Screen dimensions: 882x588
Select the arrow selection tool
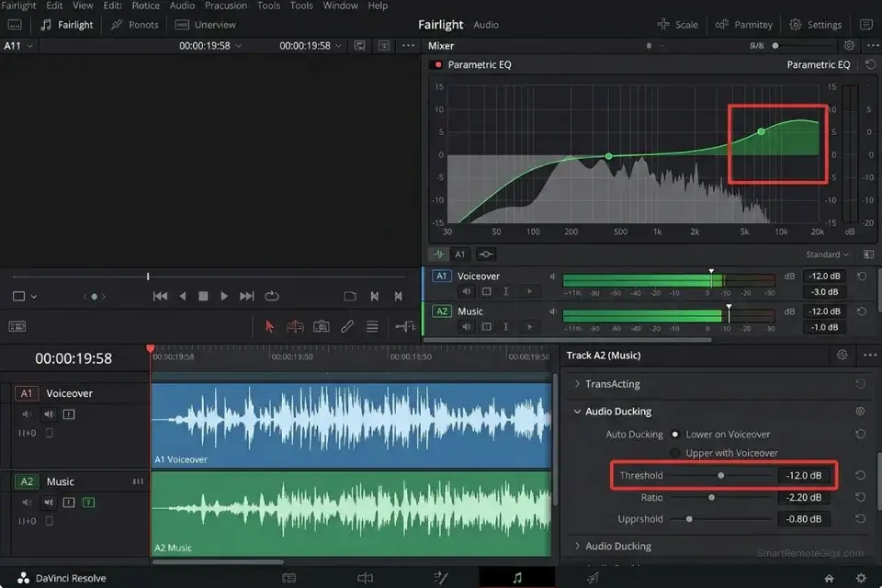(x=269, y=326)
